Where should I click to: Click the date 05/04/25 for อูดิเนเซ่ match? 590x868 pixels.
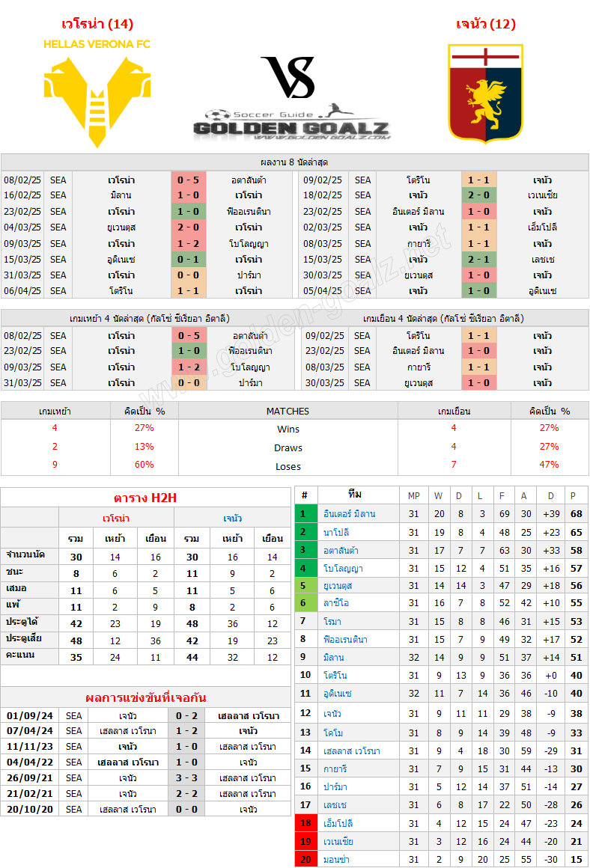pyautogui.click(x=323, y=290)
